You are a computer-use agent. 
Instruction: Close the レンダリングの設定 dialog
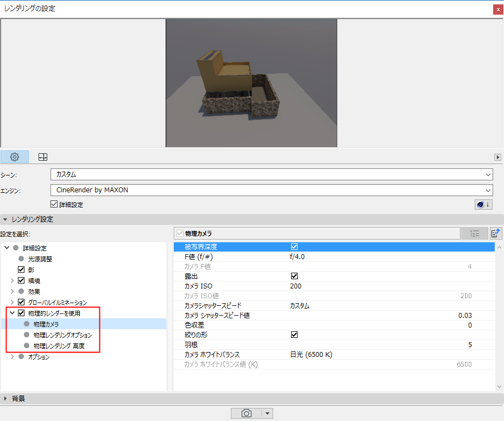498,9
